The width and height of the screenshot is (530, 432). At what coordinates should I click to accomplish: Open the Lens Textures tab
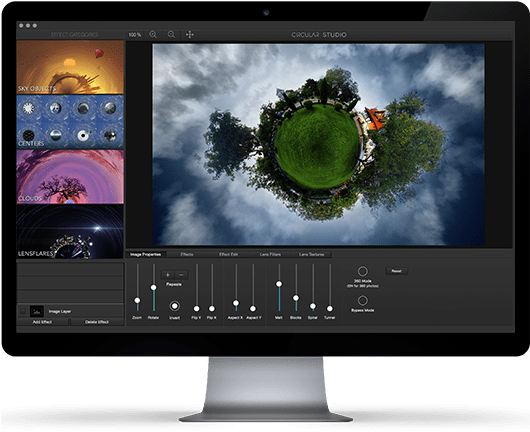pyautogui.click(x=311, y=254)
